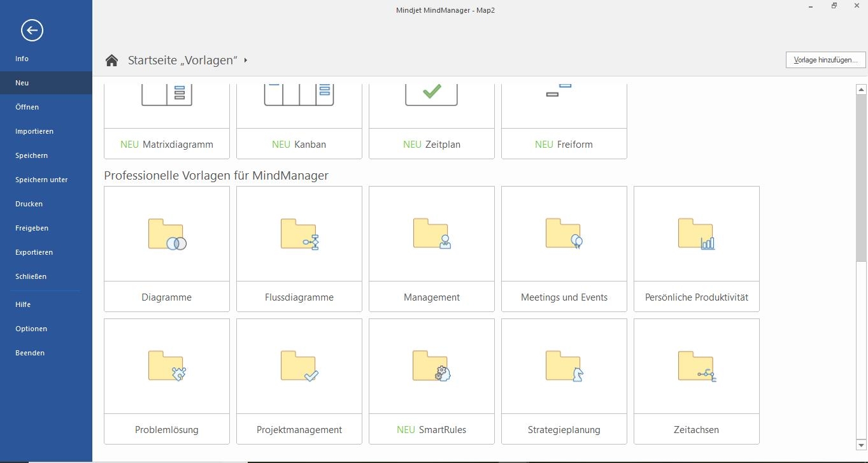
Task: Expand the arrow after Startseite „Vorlagen“
Action: coord(246,61)
